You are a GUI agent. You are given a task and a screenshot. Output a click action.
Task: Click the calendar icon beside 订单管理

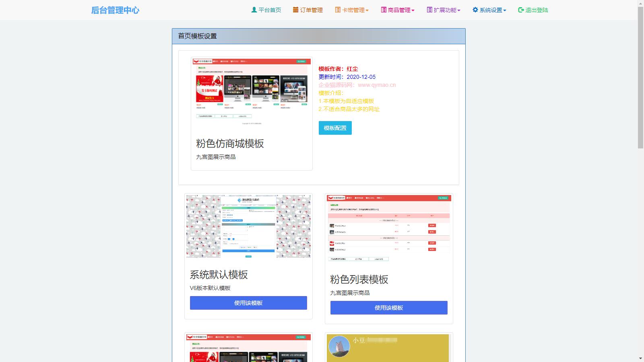click(x=296, y=10)
